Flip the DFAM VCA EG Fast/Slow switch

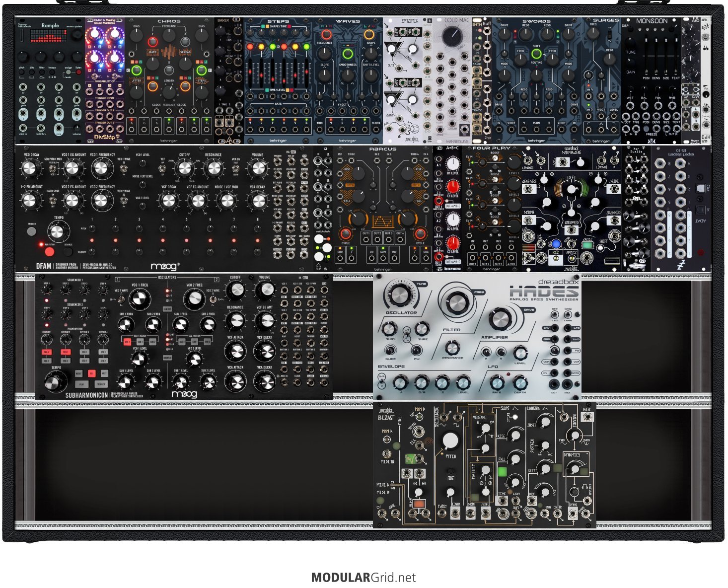click(x=235, y=169)
